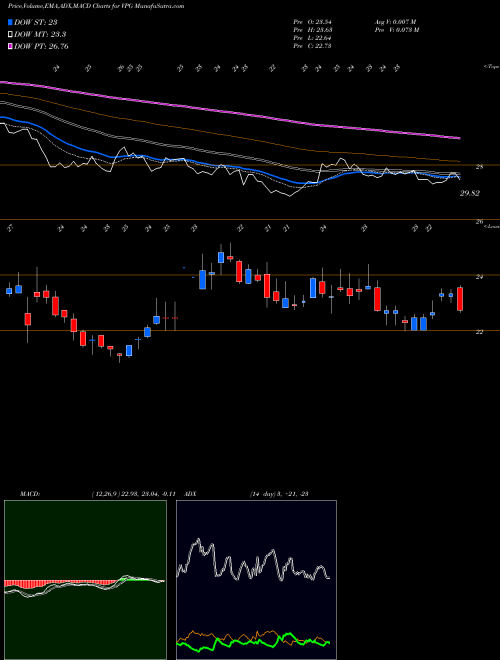The image size is (500, 660).
Task: Click the MACD panel title
Action: tap(29, 494)
